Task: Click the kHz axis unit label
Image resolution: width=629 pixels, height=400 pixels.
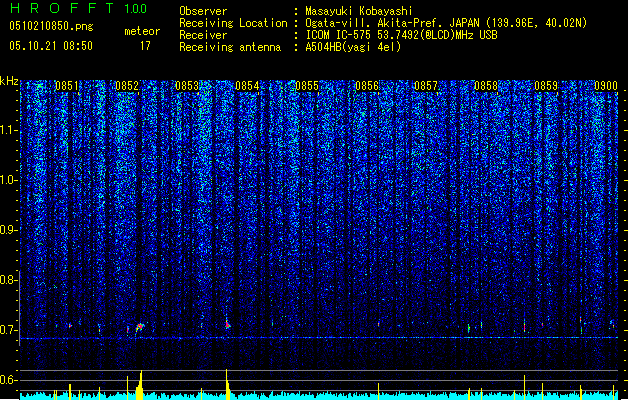Action: coord(9,81)
